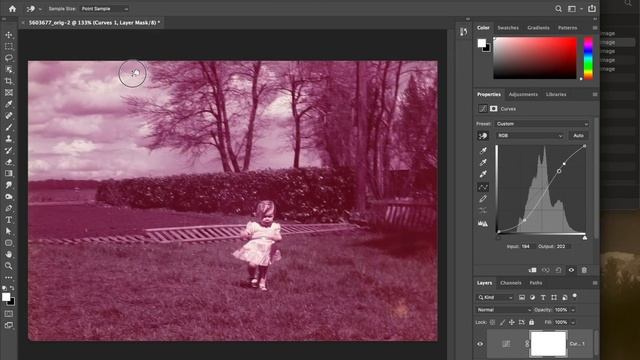Open the Normal blend mode dropdown

click(x=504, y=310)
